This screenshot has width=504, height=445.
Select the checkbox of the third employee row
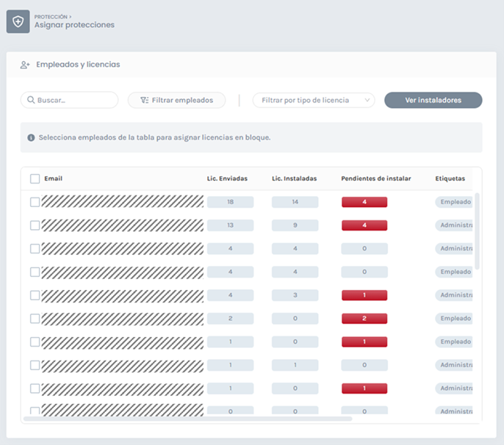(35, 249)
